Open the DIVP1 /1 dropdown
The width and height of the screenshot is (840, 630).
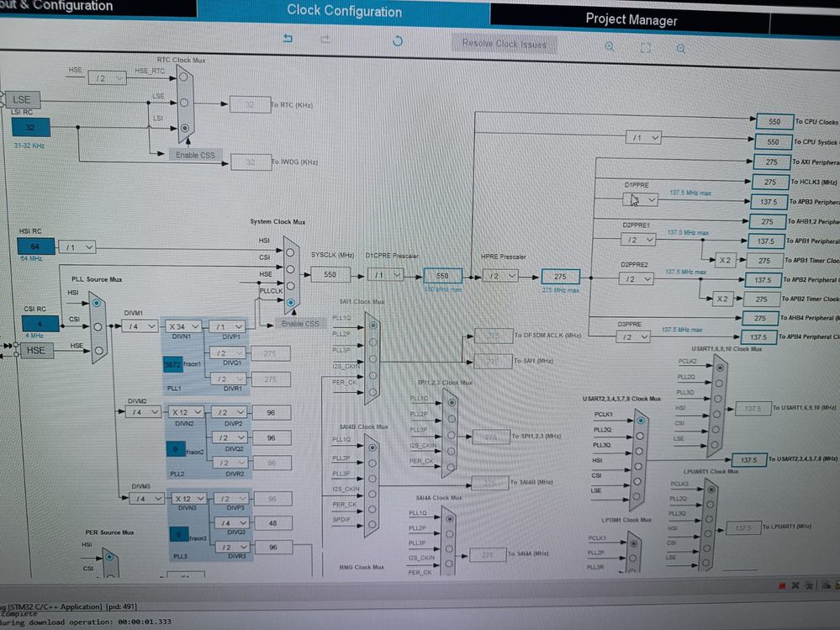pyautogui.click(x=227, y=326)
